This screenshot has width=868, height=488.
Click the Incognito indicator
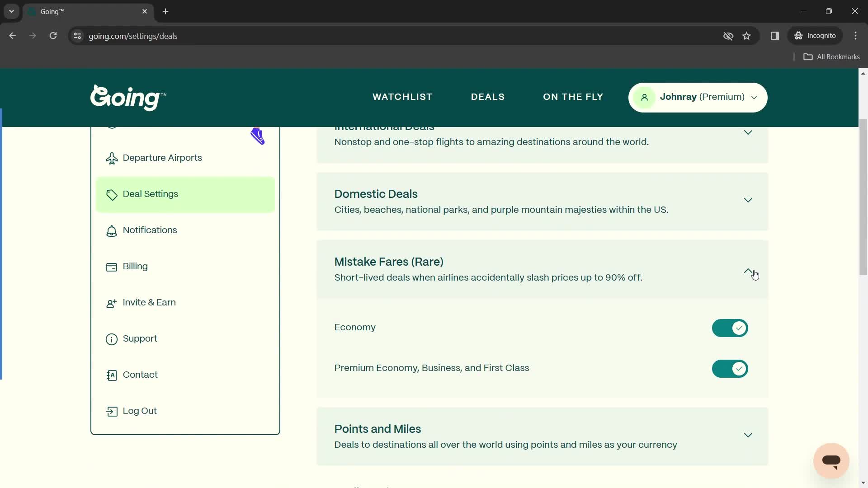coord(815,36)
